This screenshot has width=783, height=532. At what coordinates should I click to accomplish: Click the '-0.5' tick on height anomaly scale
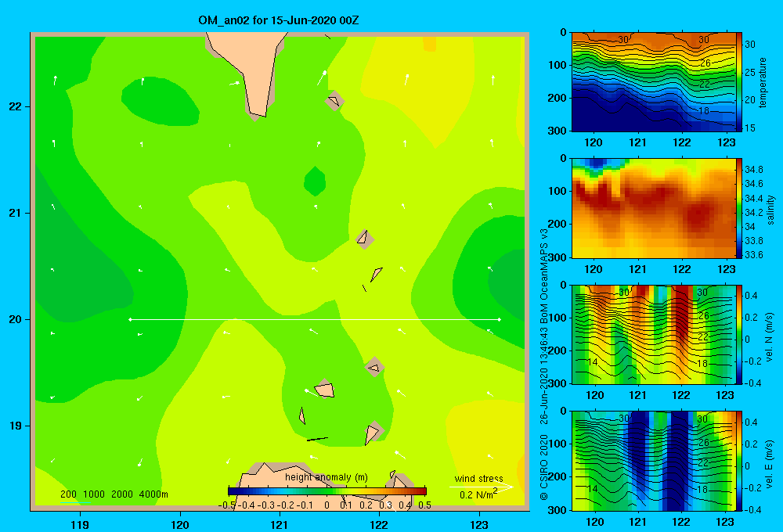(227, 505)
